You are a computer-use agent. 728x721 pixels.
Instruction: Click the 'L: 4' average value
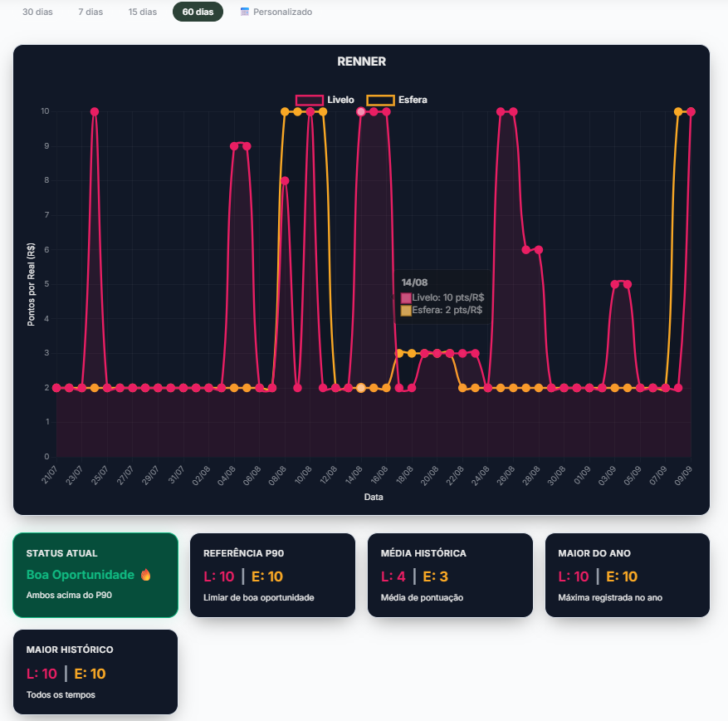coord(393,576)
